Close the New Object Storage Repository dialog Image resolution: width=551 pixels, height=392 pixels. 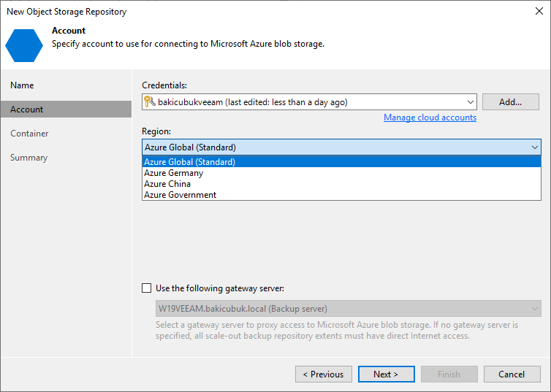pyautogui.click(x=539, y=11)
